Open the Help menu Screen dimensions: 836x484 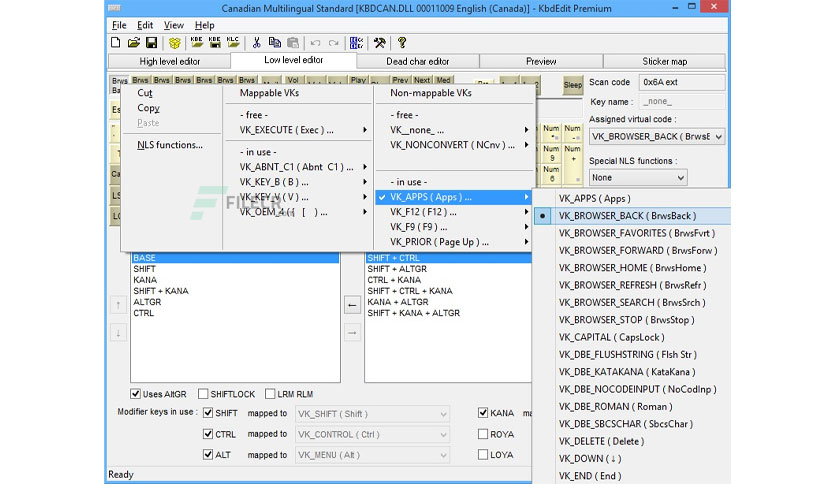pyautogui.click(x=204, y=25)
